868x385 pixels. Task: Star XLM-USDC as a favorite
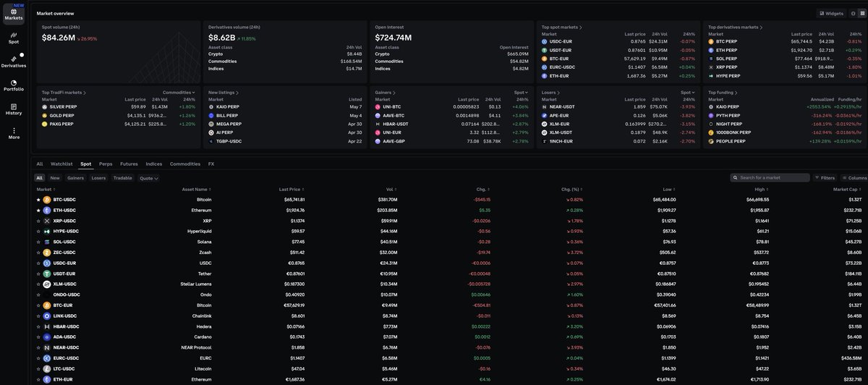coord(38,284)
